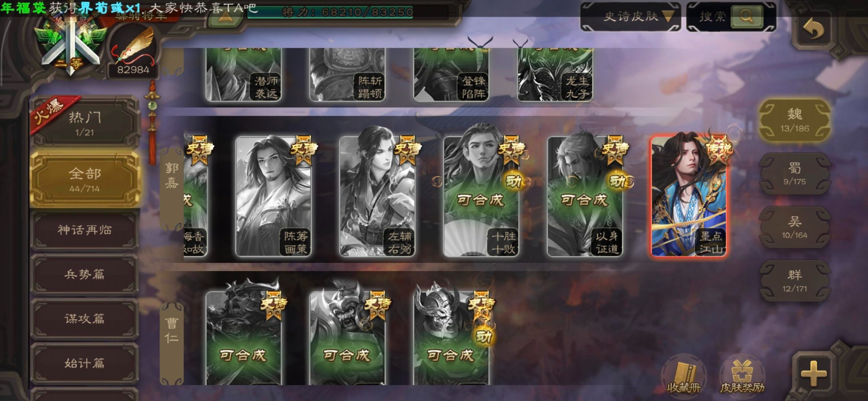Open the 神话再临 category tab
The width and height of the screenshot is (868, 401).
click(x=85, y=230)
